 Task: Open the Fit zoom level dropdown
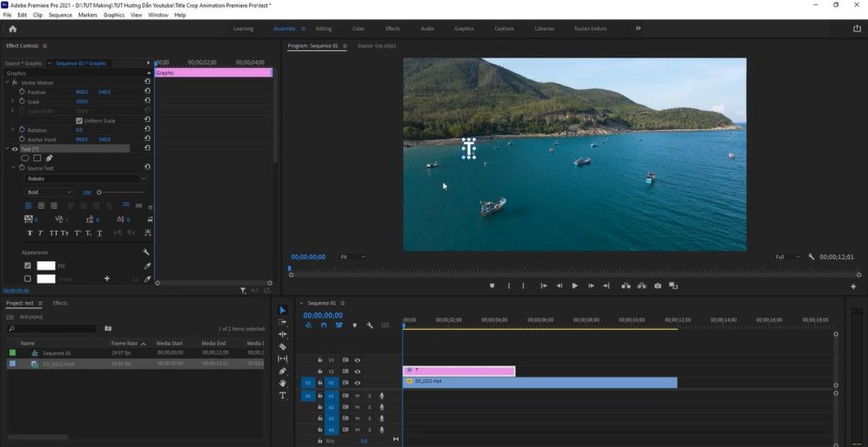[353, 257]
